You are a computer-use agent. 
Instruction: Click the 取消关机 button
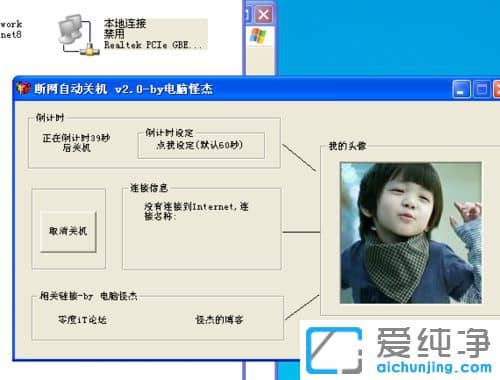click(68, 231)
